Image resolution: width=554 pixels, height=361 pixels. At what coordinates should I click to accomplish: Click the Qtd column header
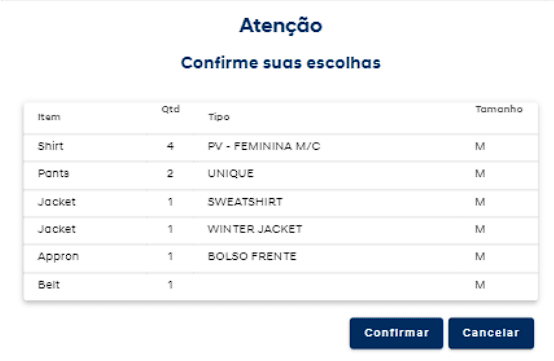(x=171, y=109)
